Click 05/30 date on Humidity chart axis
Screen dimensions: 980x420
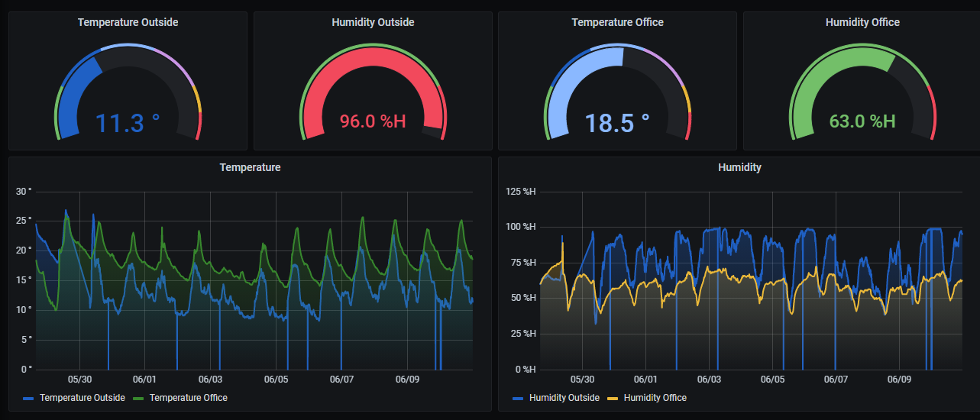[582, 379]
